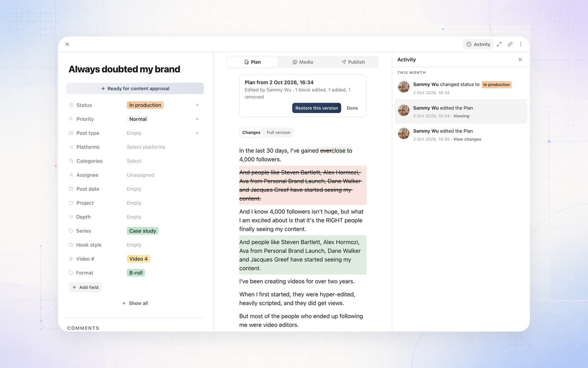The width and height of the screenshot is (588, 368).
Task: Open the Status dropdown chevron
Action: (197, 105)
